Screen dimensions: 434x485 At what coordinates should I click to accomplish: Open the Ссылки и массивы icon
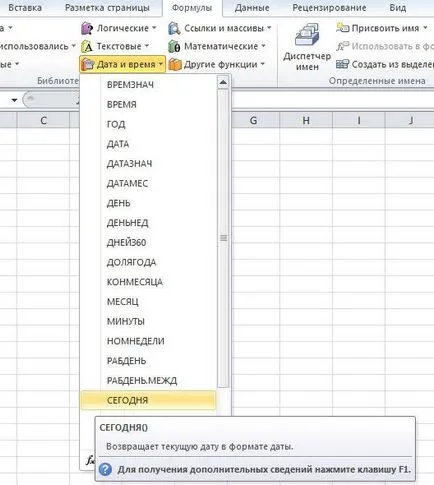click(174, 29)
